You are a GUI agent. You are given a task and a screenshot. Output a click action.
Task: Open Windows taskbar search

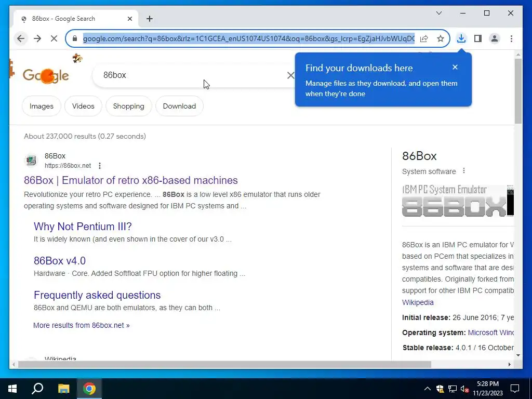[37, 389]
